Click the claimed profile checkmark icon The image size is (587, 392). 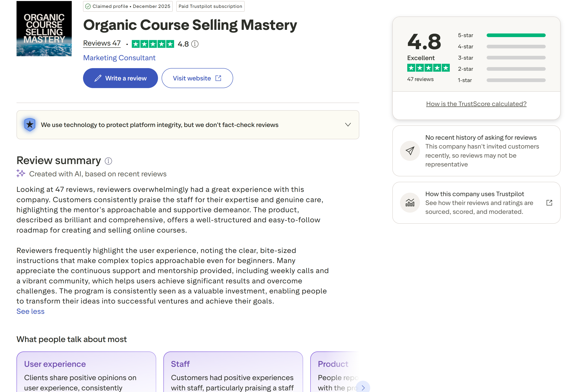tap(88, 6)
